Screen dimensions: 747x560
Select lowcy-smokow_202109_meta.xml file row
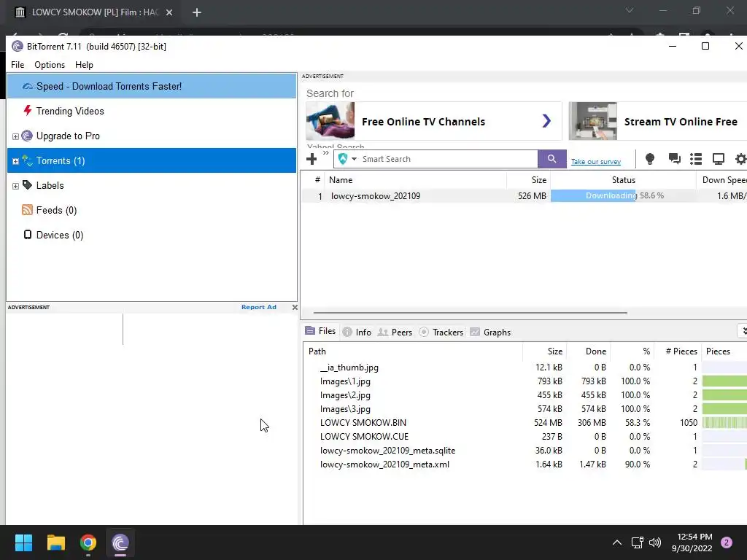[525, 464]
